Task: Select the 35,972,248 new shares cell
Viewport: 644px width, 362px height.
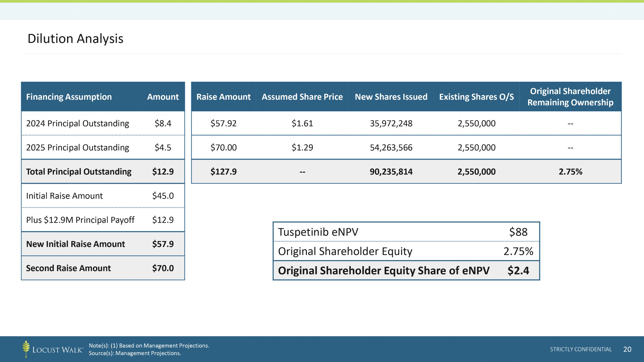Action: point(391,123)
